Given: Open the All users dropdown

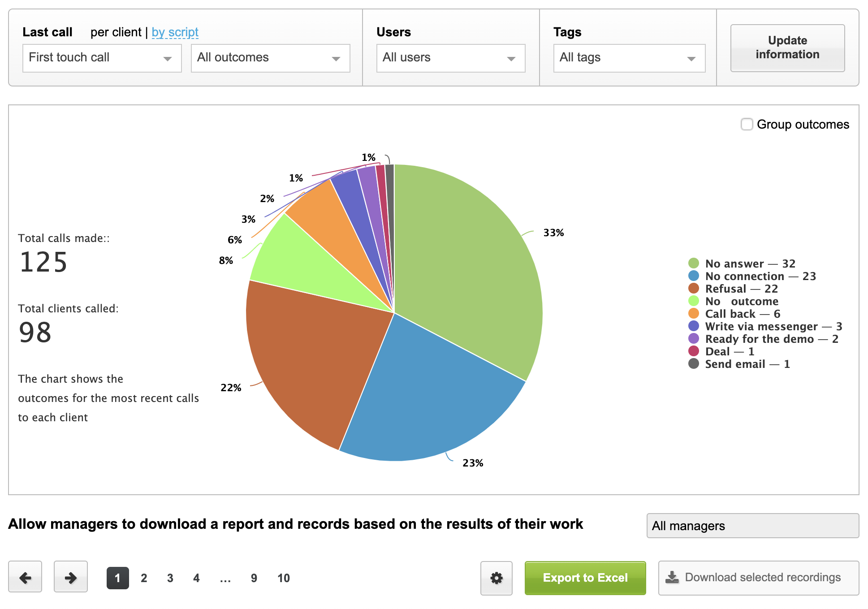Looking at the screenshot, I should point(450,58).
